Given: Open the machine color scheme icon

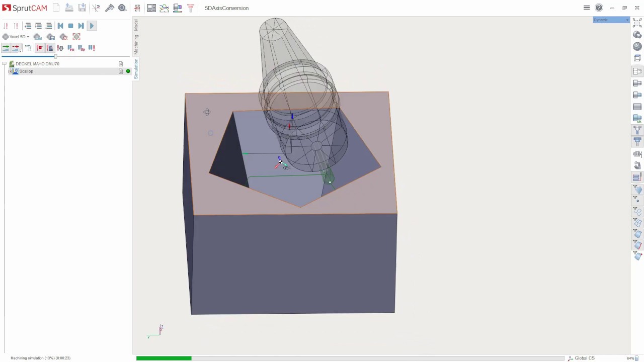Looking at the screenshot, I should point(177,8).
